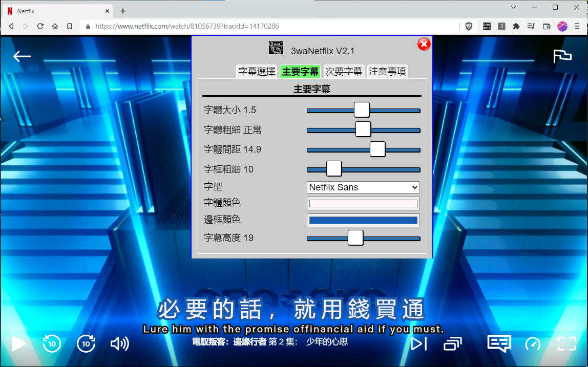Viewport: 588px width, 367px height.
Task: Click the 字框粗細 slider handle
Action: [334, 169]
